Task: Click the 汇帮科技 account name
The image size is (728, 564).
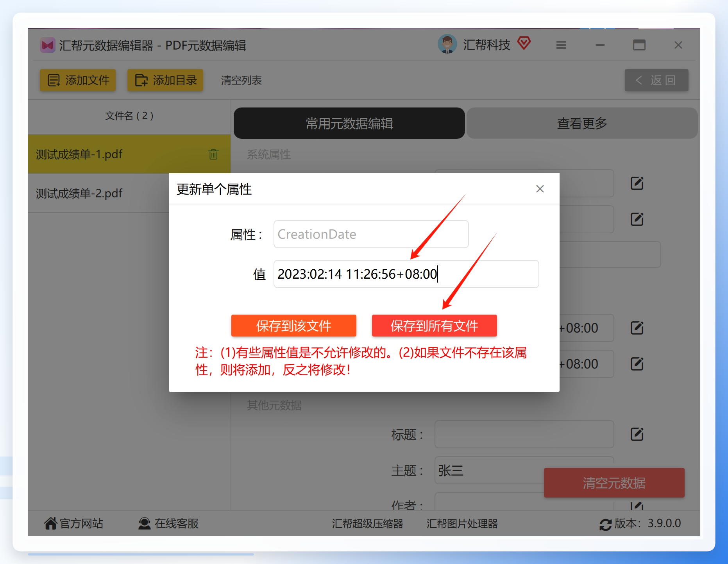Action: pyautogui.click(x=487, y=45)
